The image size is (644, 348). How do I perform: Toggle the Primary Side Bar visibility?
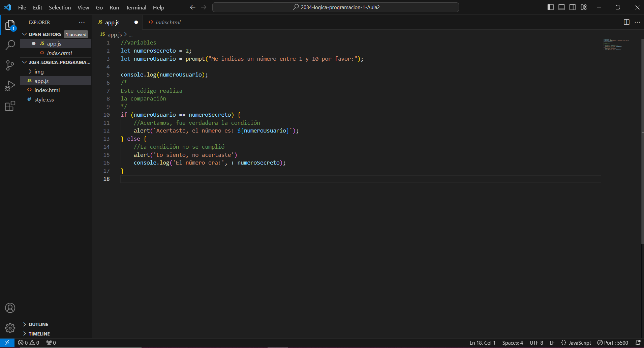(x=551, y=7)
